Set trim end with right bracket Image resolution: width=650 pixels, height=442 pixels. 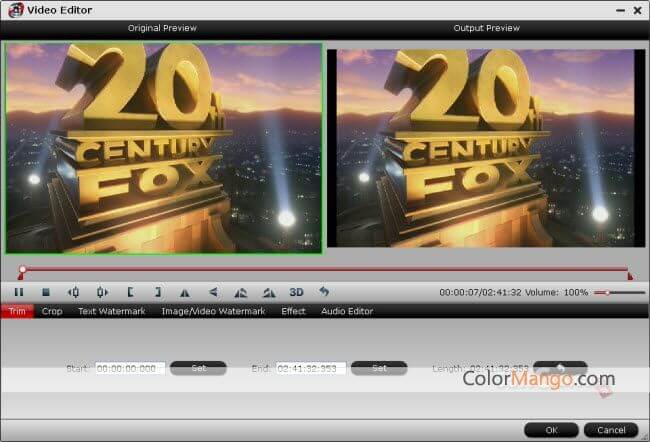click(x=157, y=292)
